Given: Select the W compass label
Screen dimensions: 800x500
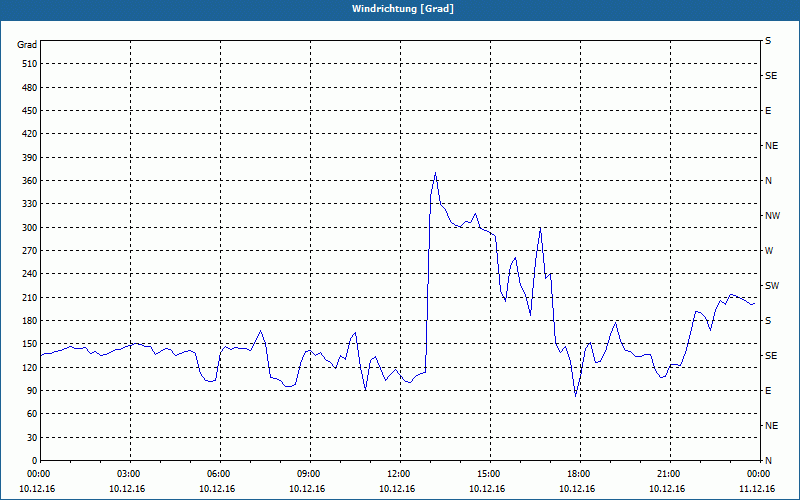Looking at the screenshot, I should pos(769,251).
